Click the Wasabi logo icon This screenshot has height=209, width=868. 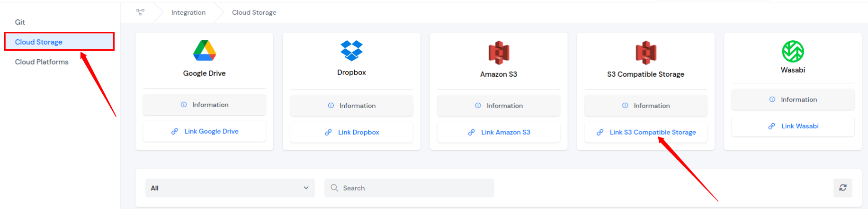click(x=793, y=51)
